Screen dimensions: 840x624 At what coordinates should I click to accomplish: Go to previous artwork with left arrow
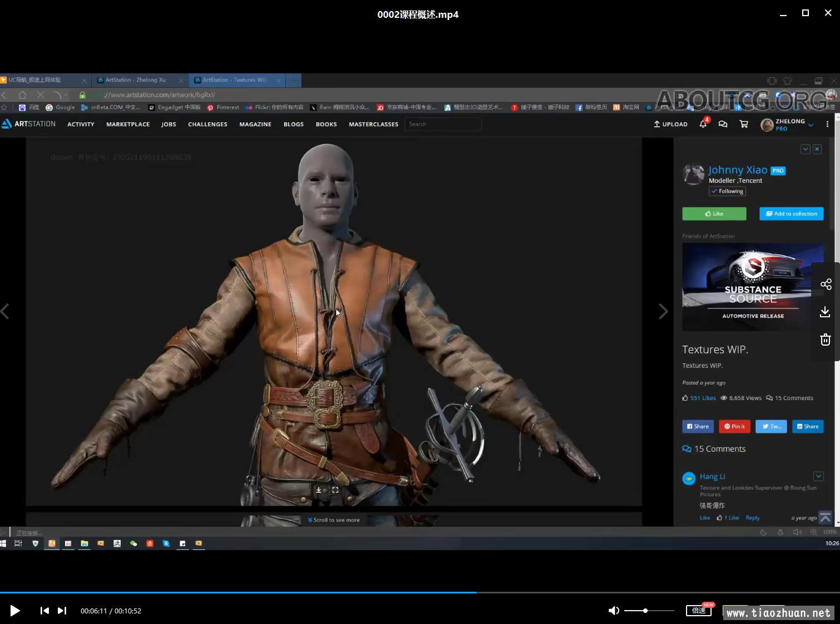click(5, 312)
